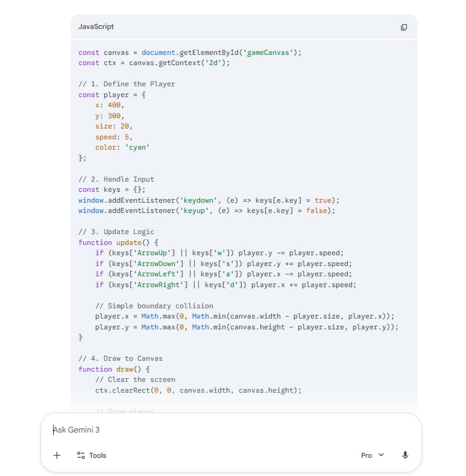466x476 pixels.
Task: Click the '// 3. Update Logic' comment
Action: pos(116,232)
